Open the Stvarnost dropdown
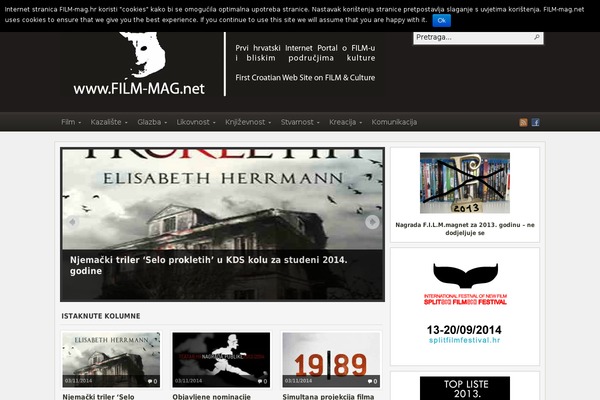Image resolution: width=600 pixels, height=400 pixels. point(300,122)
